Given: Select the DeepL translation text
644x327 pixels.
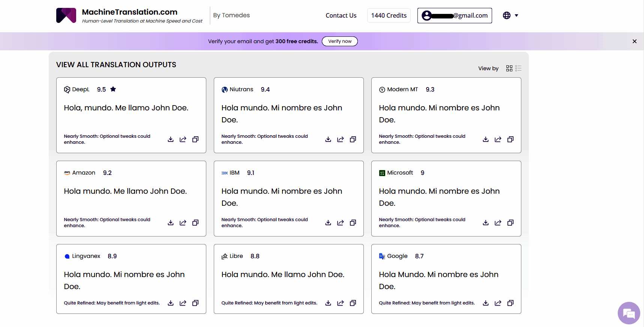Looking at the screenshot, I should pos(126,108).
